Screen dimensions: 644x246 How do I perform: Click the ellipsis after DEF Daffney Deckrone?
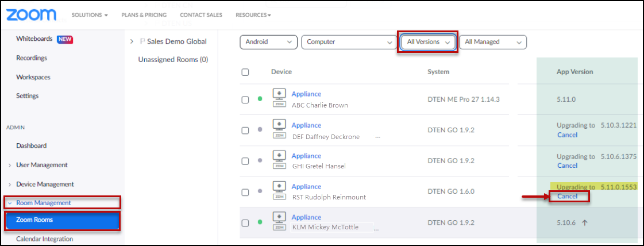tap(377, 137)
